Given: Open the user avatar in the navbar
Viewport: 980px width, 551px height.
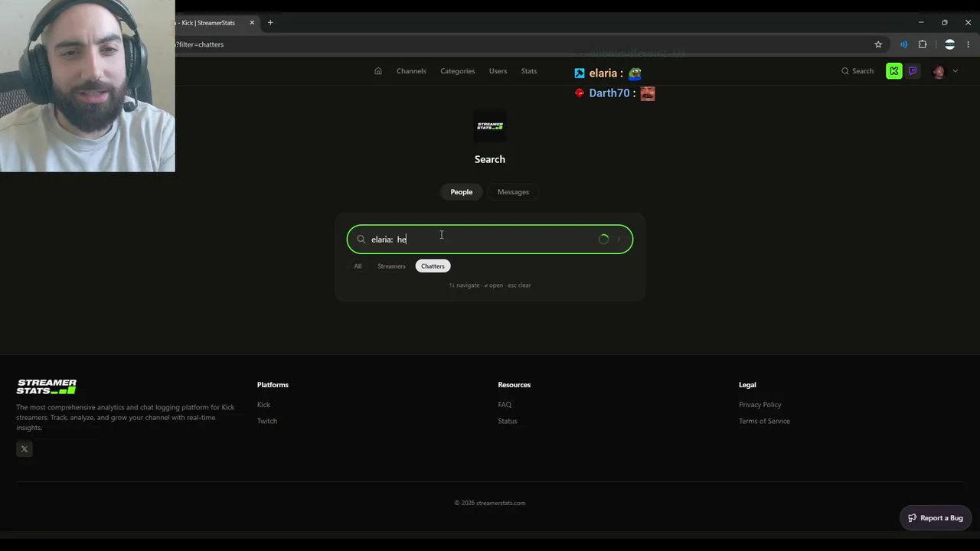Looking at the screenshot, I should [939, 71].
